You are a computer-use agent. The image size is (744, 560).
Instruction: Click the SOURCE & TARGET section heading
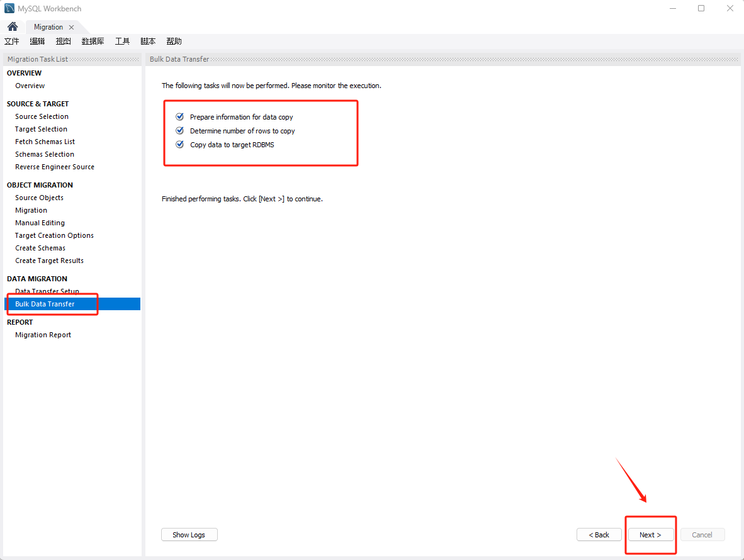coord(38,104)
